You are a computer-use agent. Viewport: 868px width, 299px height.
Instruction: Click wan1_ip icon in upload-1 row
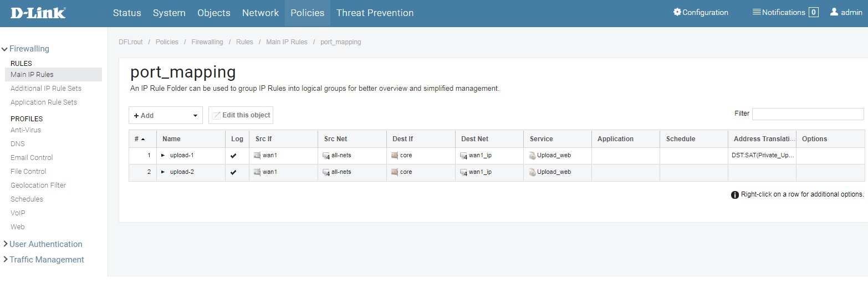coord(463,156)
